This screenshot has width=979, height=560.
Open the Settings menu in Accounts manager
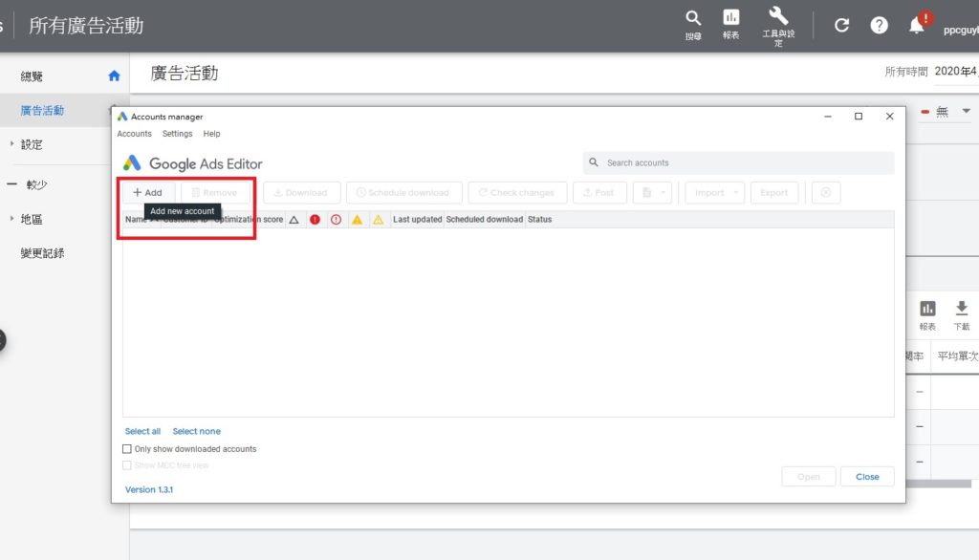click(x=177, y=134)
